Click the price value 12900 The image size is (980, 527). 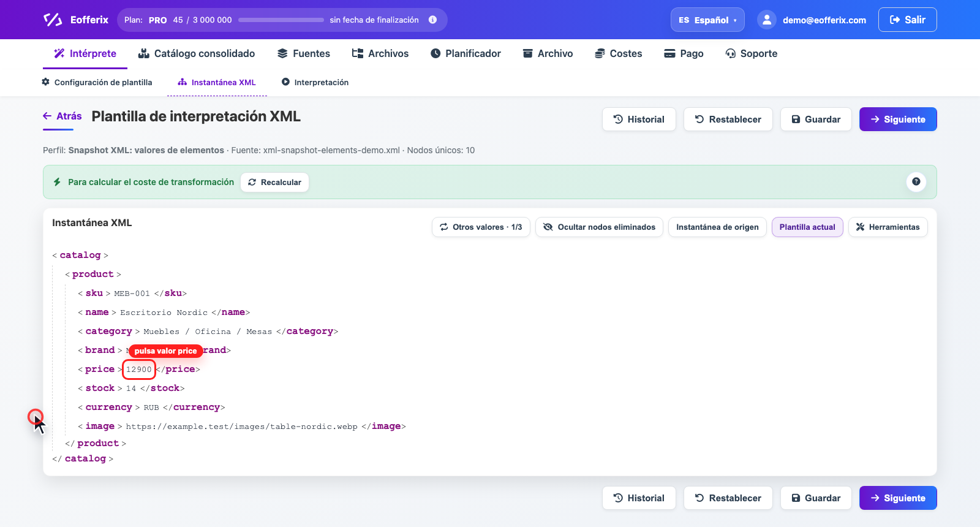(x=138, y=370)
